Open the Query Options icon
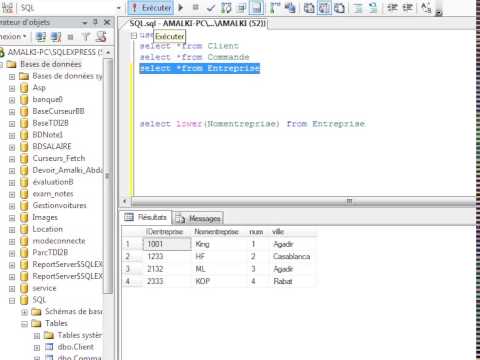 click(242, 8)
